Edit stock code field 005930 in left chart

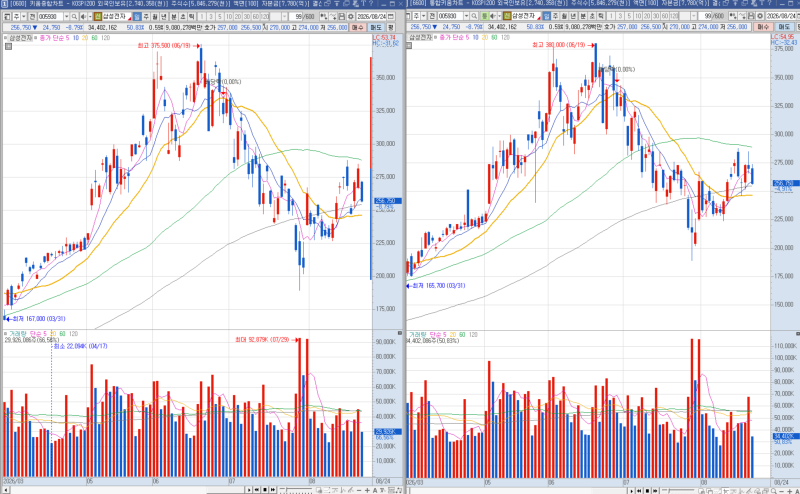[51, 16]
